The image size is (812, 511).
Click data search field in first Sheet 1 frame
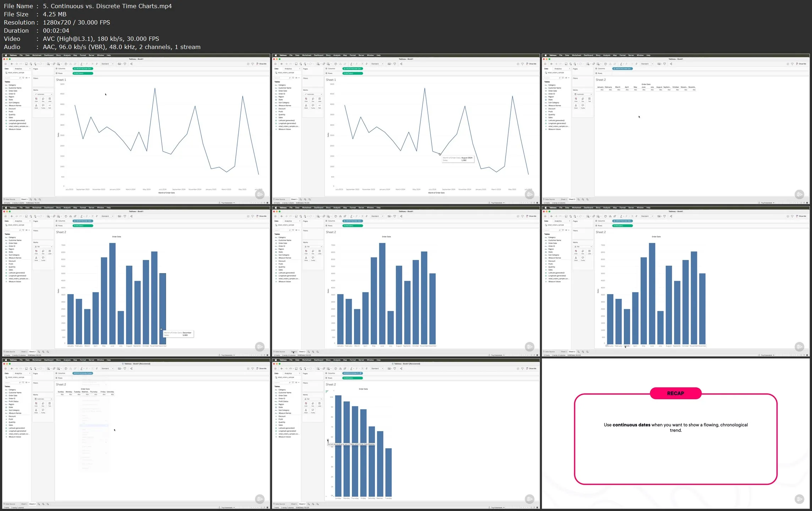[x=12, y=78]
